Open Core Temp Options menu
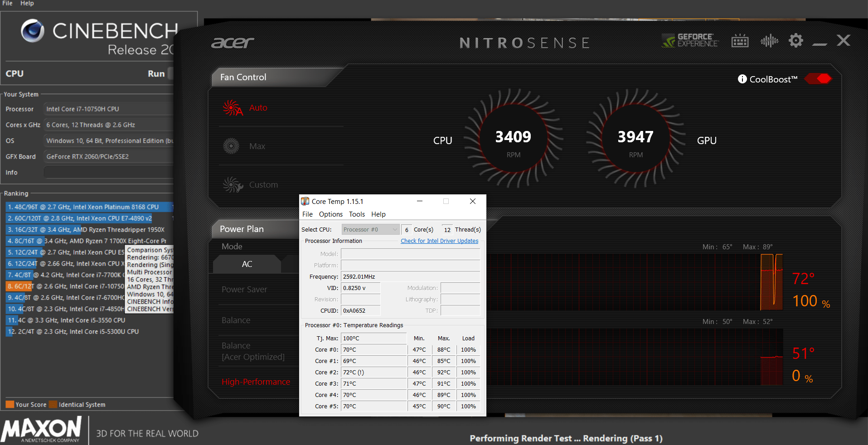Image resolution: width=868 pixels, height=445 pixels. click(x=331, y=214)
